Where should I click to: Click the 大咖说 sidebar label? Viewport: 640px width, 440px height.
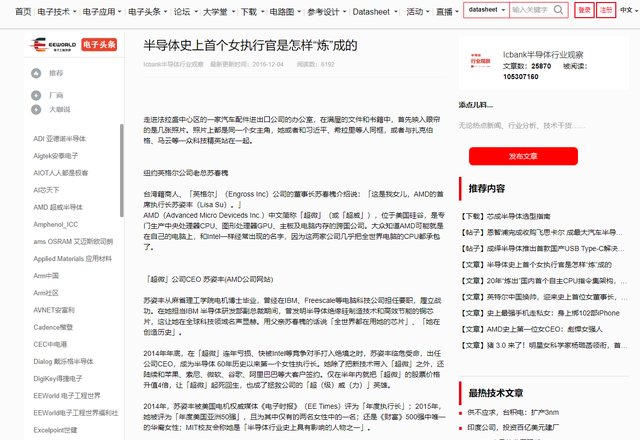[60, 109]
